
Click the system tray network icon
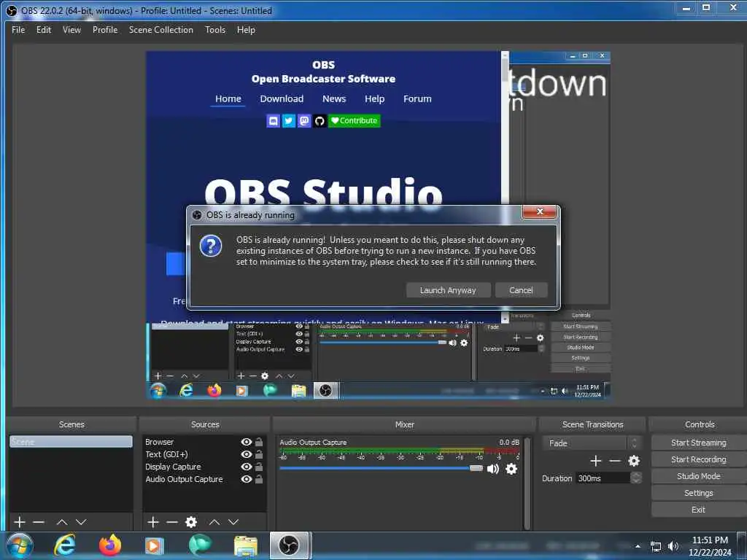tap(656, 547)
